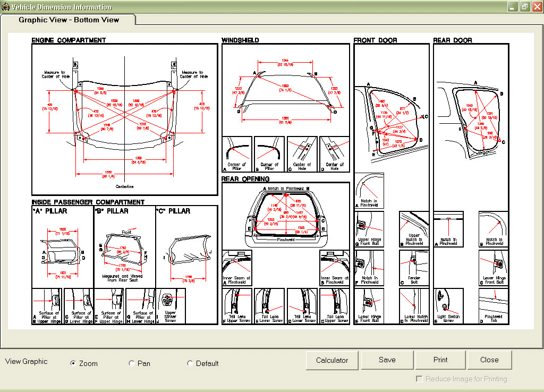
Task: Click Tail Lens Upper Screw F detail
Action: click(237, 306)
